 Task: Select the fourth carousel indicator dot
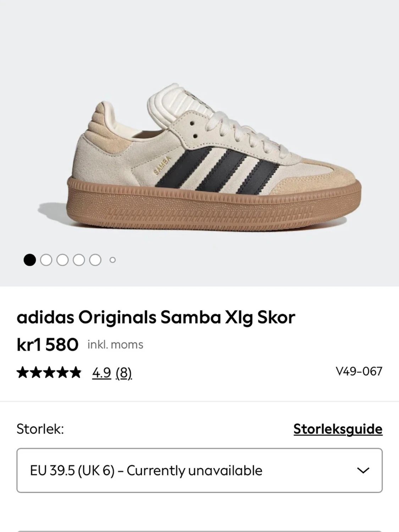click(79, 260)
